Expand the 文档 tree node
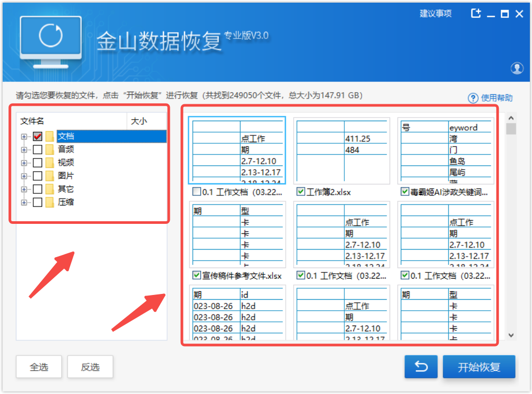Viewport: 532px width, 394px height. [24, 136]
